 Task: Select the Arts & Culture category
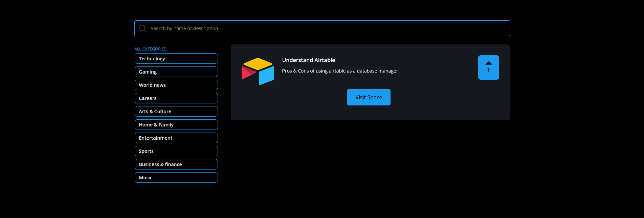(x=176, y=112)
